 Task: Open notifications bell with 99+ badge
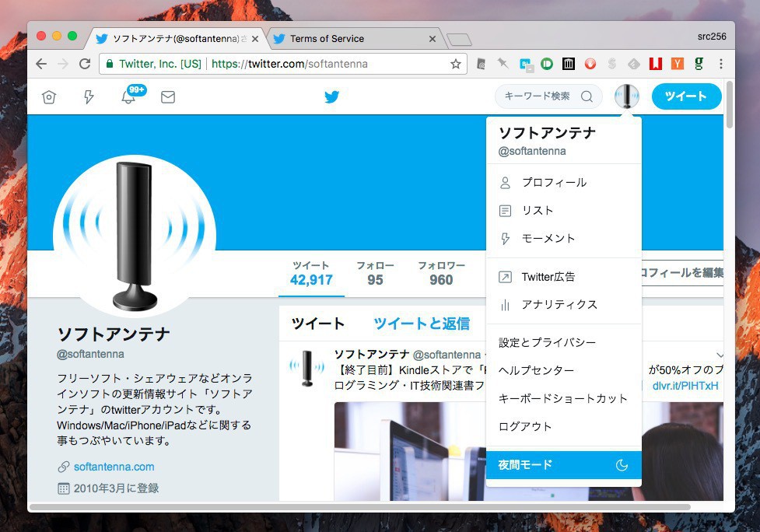(128, 96)
